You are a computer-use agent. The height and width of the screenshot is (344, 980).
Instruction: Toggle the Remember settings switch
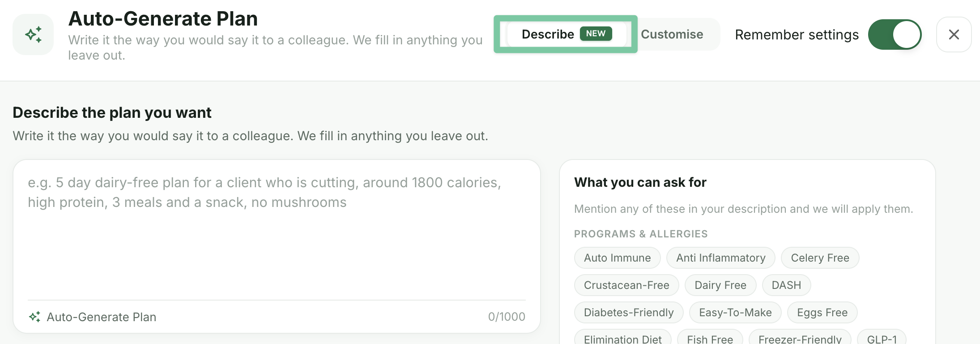[895, 34]
